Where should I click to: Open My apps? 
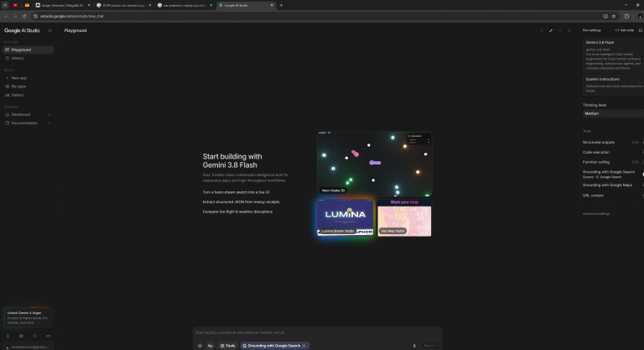pos(28,86)
